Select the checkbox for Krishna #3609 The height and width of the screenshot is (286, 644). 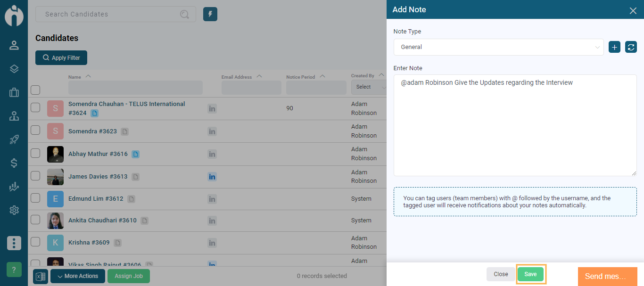(x=35, y=242)
